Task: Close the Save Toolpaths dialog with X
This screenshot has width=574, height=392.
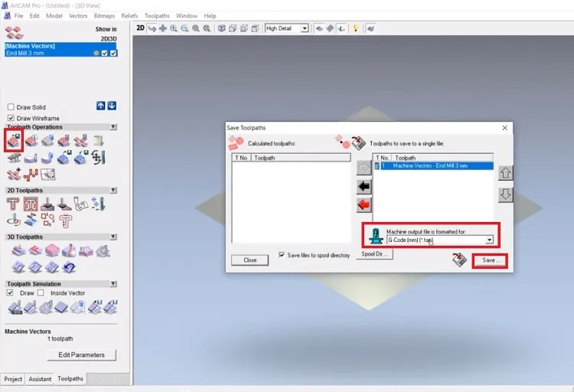Action: click(505, 128)
